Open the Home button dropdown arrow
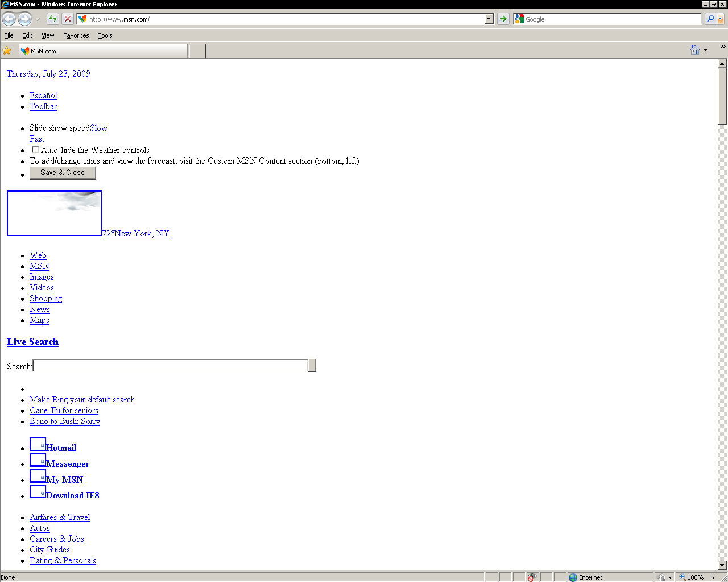Image resolution: width=728 pixels, height=582 pixels. [706, 50]
